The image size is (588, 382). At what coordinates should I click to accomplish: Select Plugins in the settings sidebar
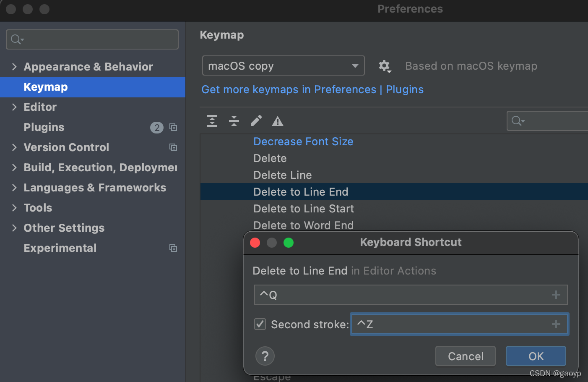(44, 127)
